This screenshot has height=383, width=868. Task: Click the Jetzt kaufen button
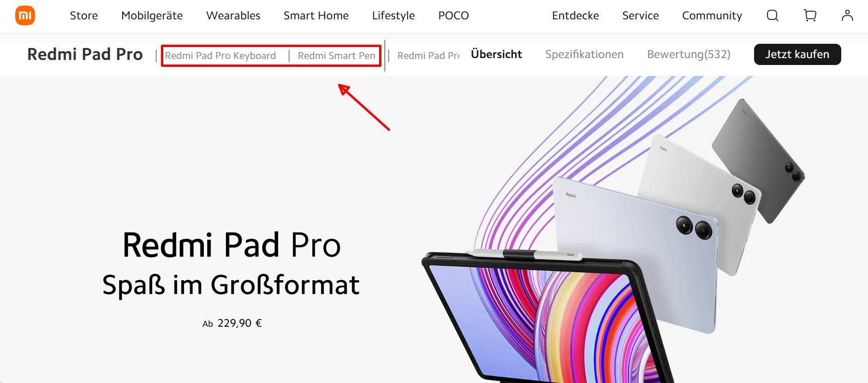pos(797,54)
